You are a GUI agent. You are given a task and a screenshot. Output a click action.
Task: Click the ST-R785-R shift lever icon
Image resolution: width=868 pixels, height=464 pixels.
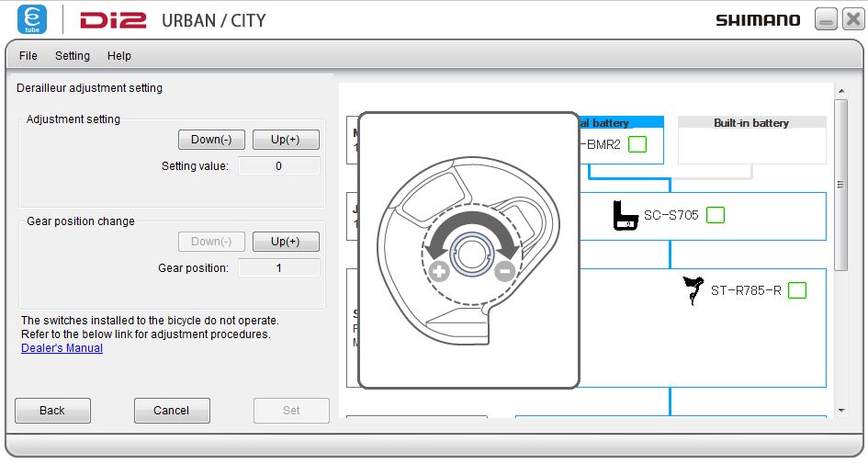(x=693, y=290)
